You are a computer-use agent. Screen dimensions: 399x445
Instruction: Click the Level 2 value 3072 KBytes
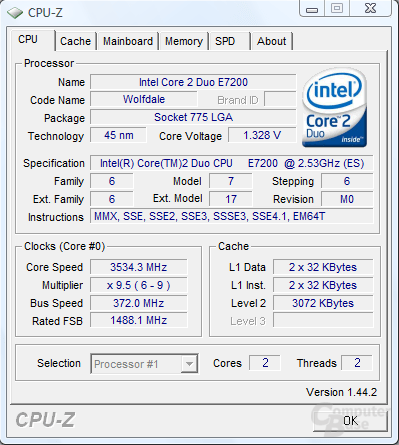323,303
